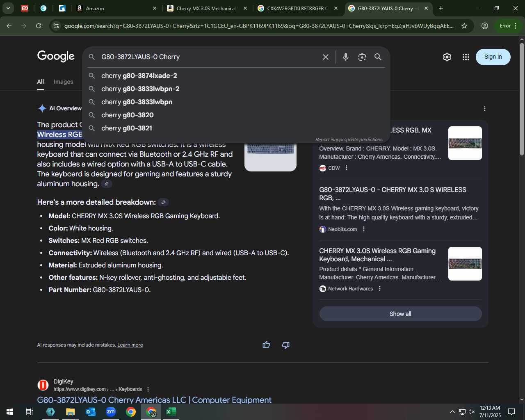Open keyboard thumbnail in CDW source card
Image resolution: width=525 pixels, height=420 pixels.
click(x=465, y=143)
